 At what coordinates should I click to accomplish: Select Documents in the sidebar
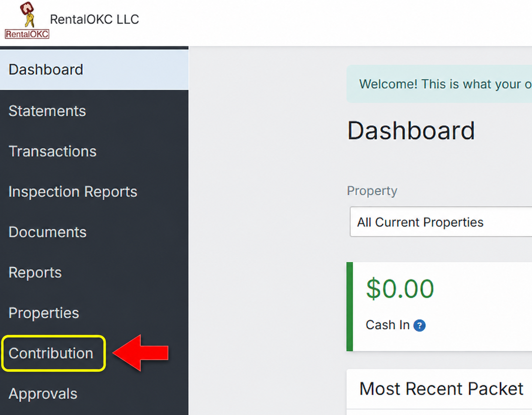coord(94,232)
